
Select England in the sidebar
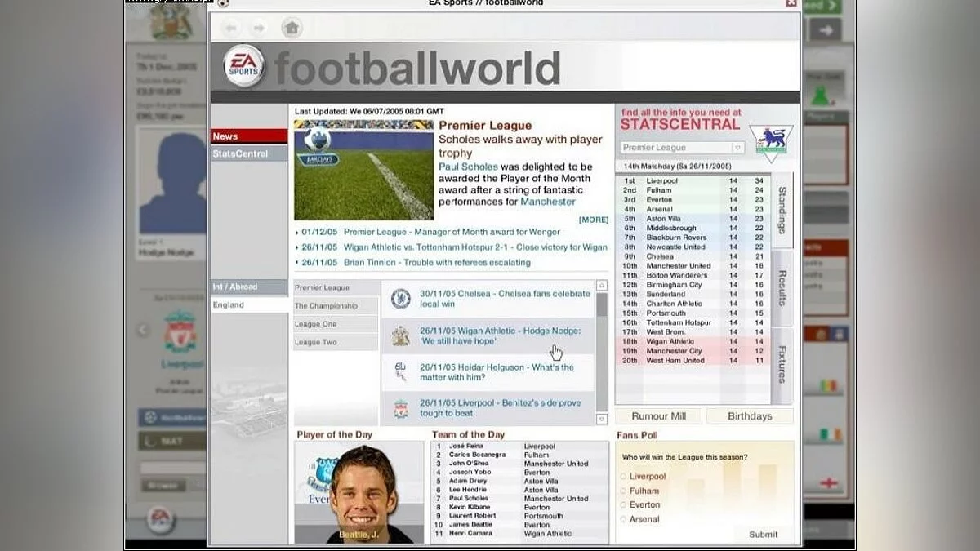[x=249, y=304]
